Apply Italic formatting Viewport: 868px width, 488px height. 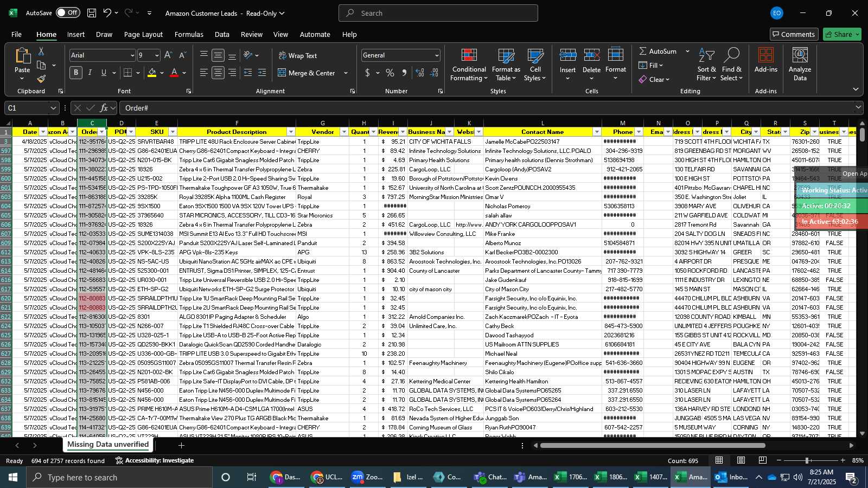tap(90, 73)
